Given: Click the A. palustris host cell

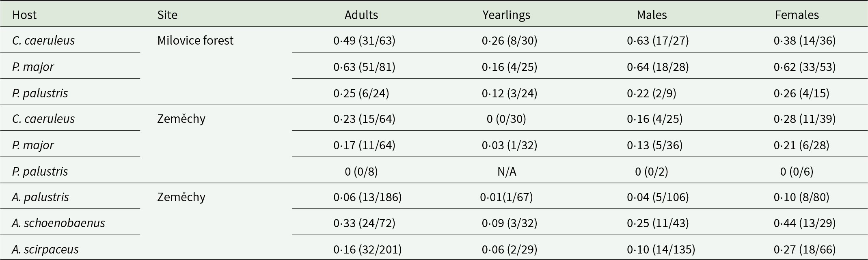Looking at the screenshot, I should tap(41, 197).
